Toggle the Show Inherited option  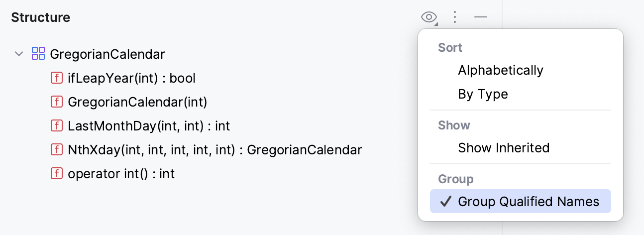[x=504, y=148]
